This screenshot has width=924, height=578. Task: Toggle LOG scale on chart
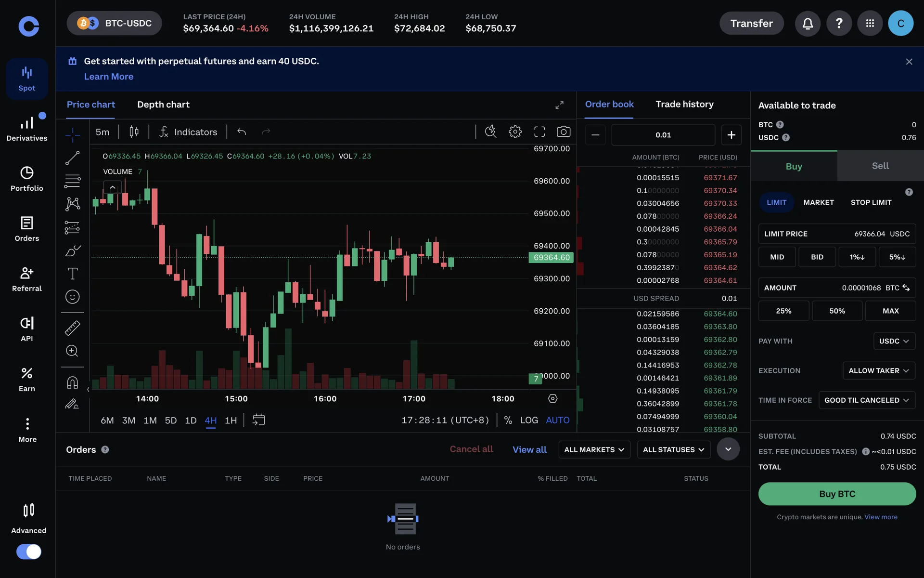tap(529, 420)
